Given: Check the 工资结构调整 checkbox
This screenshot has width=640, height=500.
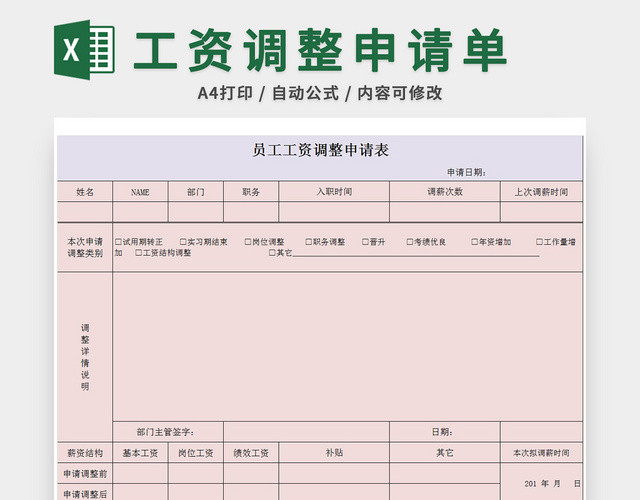Looking at the screenshot, I should (138, 253).
